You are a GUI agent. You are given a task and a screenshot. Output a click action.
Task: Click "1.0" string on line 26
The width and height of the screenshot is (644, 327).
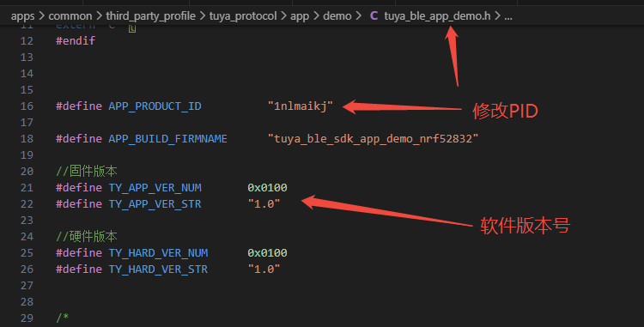coord(264,269)
